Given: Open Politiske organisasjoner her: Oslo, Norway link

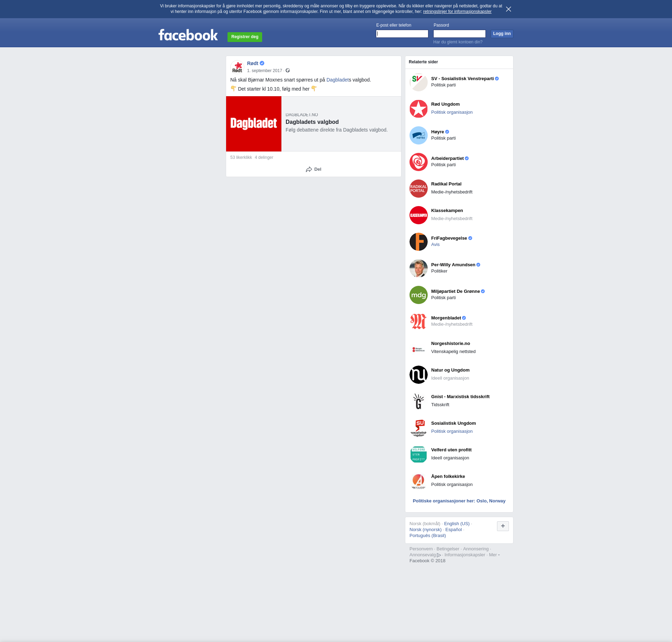Looking at the screenshot, I should (459, 501).
